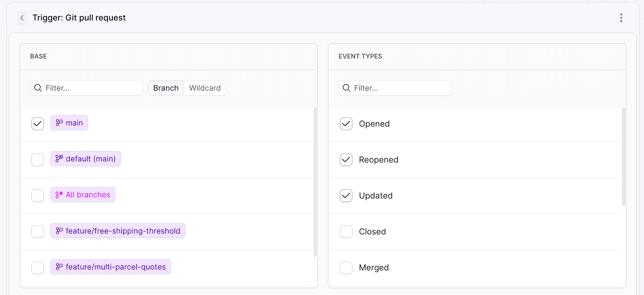This screenshot has height=295, width=644.
Task: Uncheck the Updated event checkbox
Action: coord(346,195)
